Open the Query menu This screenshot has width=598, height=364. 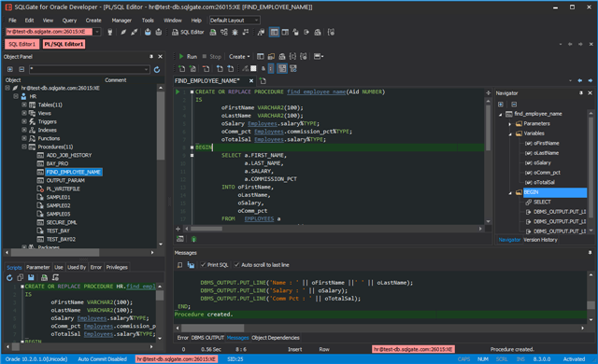69,21
